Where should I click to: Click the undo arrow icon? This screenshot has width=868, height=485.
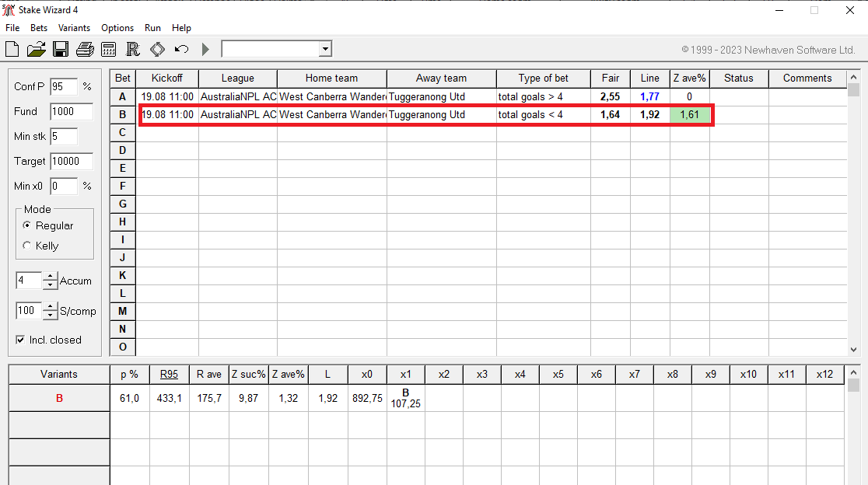coord(181,49)
